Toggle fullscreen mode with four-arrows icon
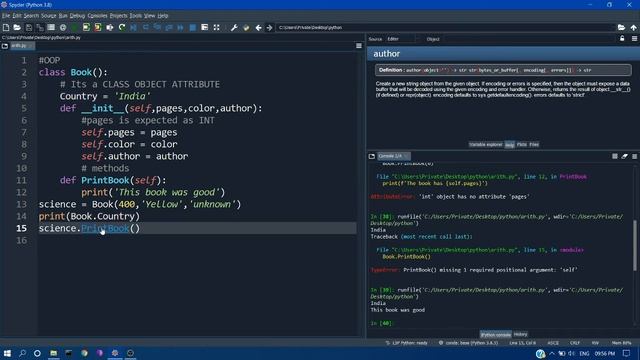Screen dimensions: 640x360 [x=216, y=27]
